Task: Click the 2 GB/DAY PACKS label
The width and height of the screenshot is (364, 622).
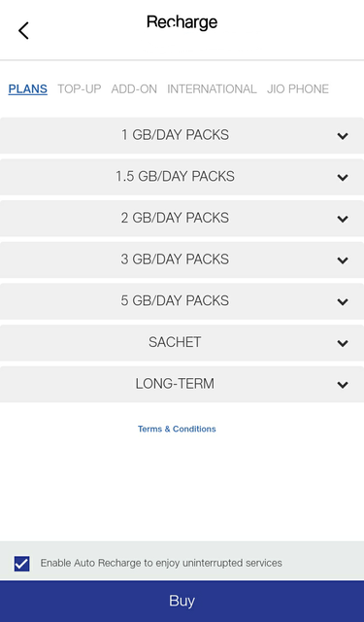Action: coord(175,218)
